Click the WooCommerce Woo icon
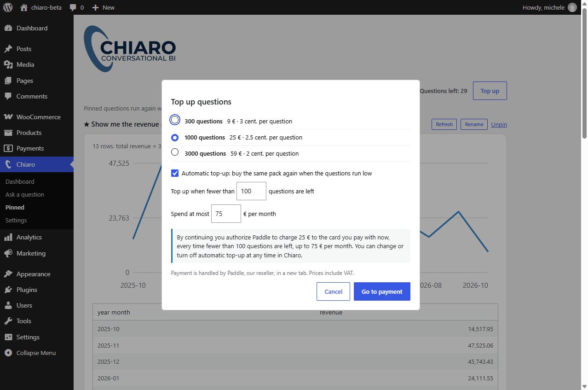588x390 pixels. (8, 117)
